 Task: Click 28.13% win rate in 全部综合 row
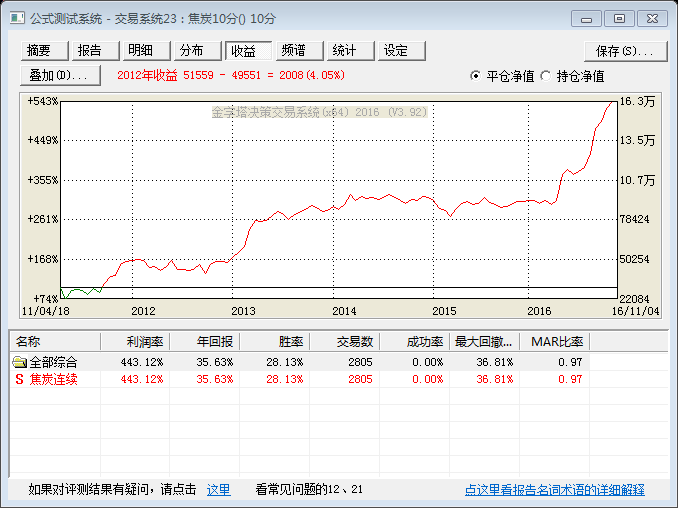click(x=285, y=362)
